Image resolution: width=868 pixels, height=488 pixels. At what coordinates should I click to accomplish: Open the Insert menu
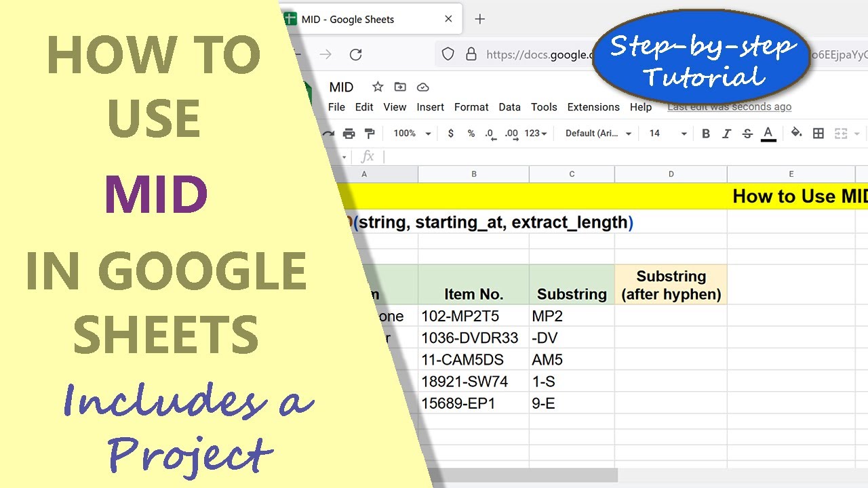pos(431,107)
